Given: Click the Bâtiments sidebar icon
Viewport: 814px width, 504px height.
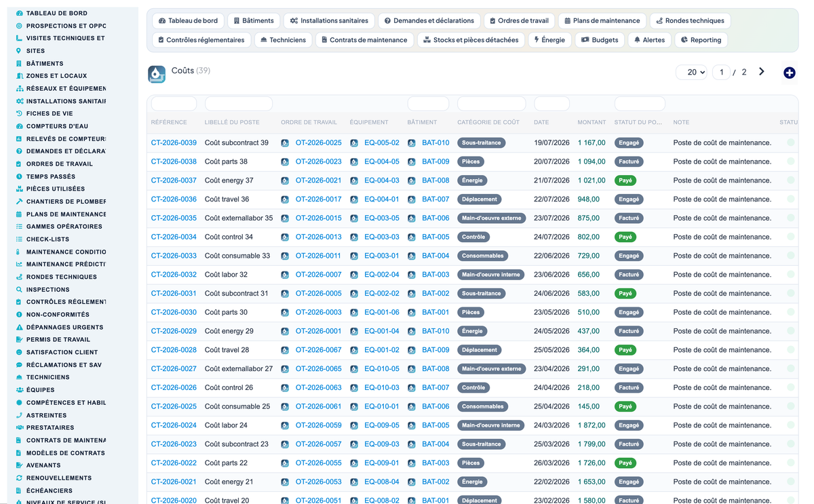Looking at the screenshot, I should [x=19, y=63].
